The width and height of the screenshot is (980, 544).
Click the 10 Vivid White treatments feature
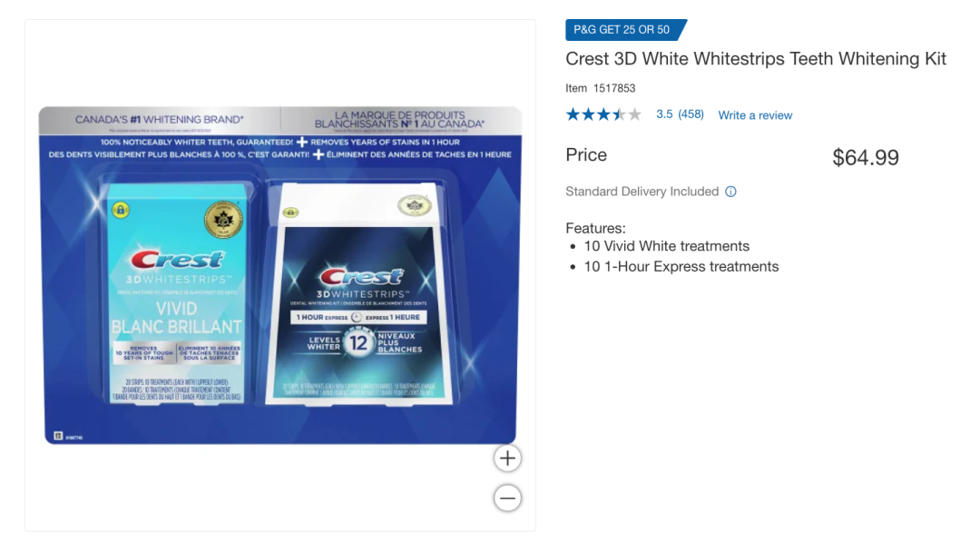point(666,246)
